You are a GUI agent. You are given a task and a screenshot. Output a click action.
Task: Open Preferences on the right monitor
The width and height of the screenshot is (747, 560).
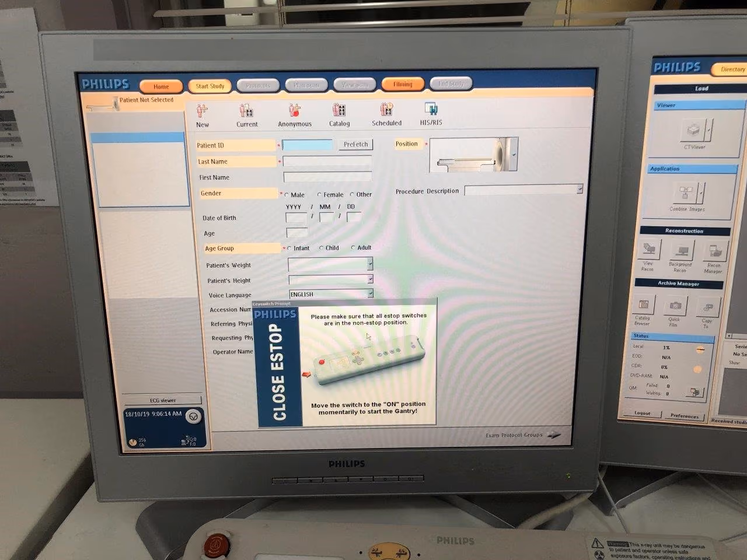click(684, 415)
